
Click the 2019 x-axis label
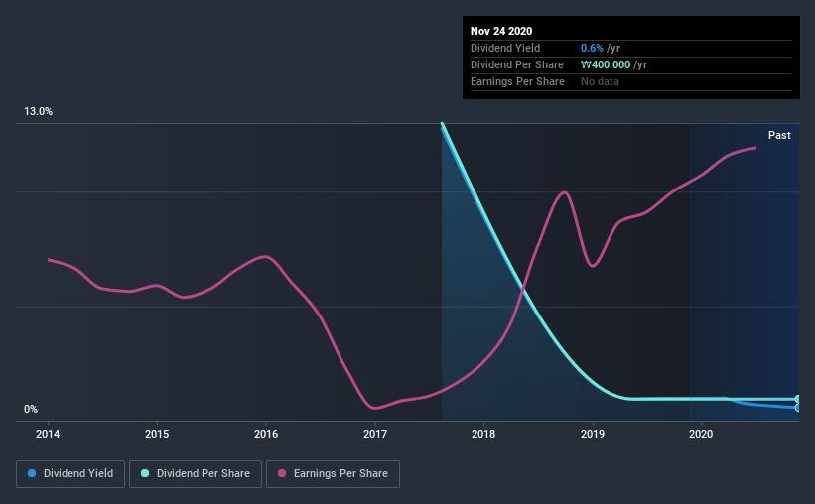(593, 434)
